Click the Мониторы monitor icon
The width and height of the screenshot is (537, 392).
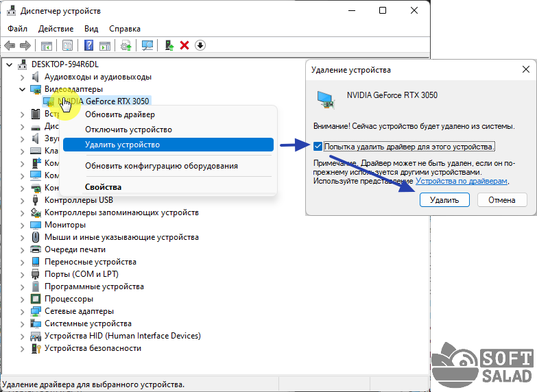click(x=35, y=225)
